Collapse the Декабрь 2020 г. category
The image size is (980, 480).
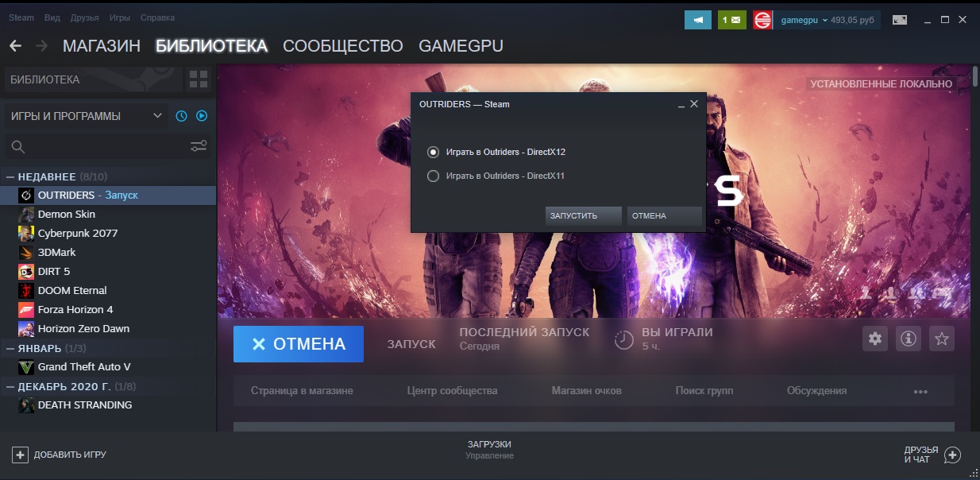point(10,386)
